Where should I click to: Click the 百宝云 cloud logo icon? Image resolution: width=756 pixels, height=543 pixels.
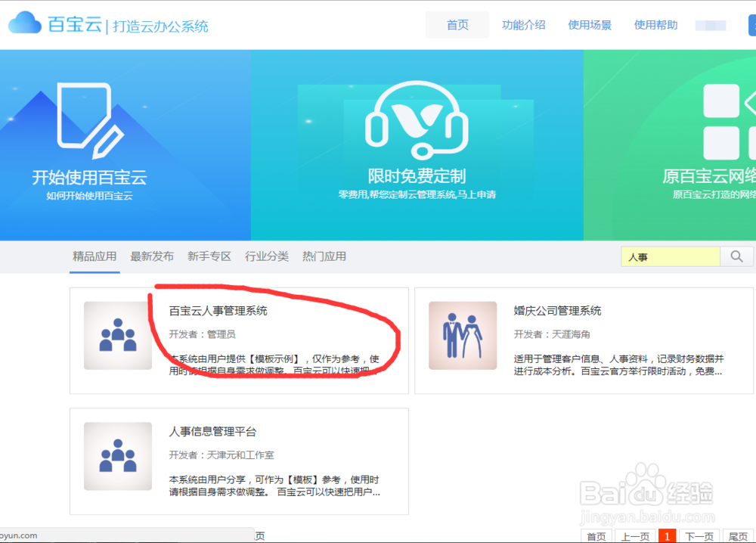[x=25, y=23]
